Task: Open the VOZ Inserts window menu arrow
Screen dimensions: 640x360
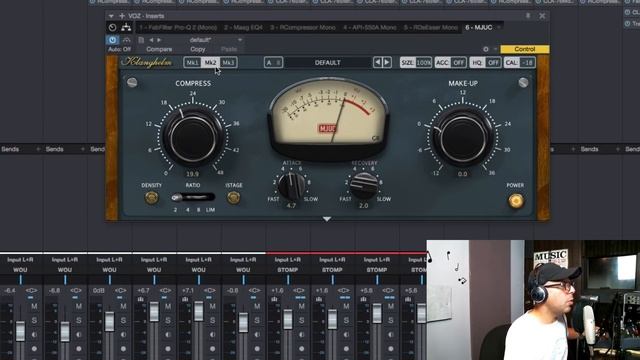Action: [x=111, y=16]
